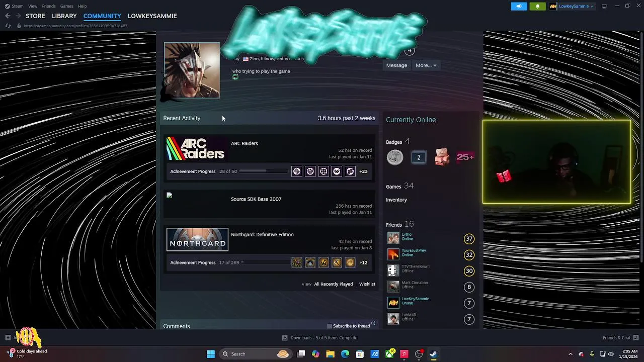Open the pink envelope stack badge

point(442,157)
